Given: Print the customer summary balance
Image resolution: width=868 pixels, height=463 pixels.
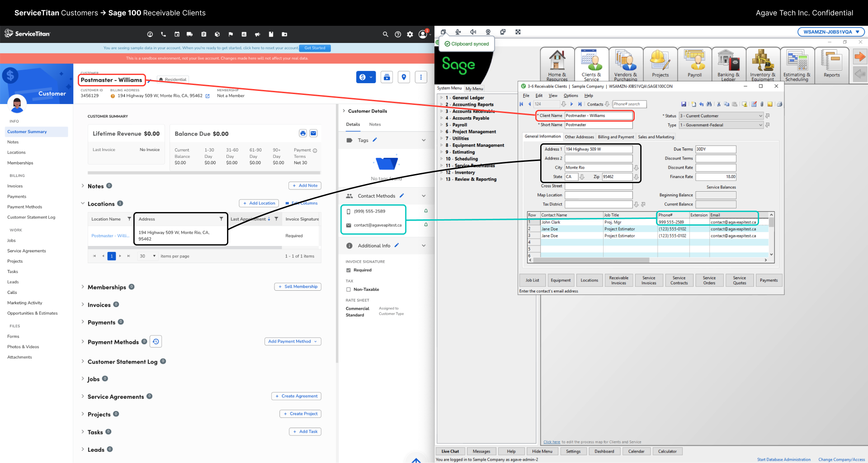Looking at the screenshot, I should tap(303, 133).
